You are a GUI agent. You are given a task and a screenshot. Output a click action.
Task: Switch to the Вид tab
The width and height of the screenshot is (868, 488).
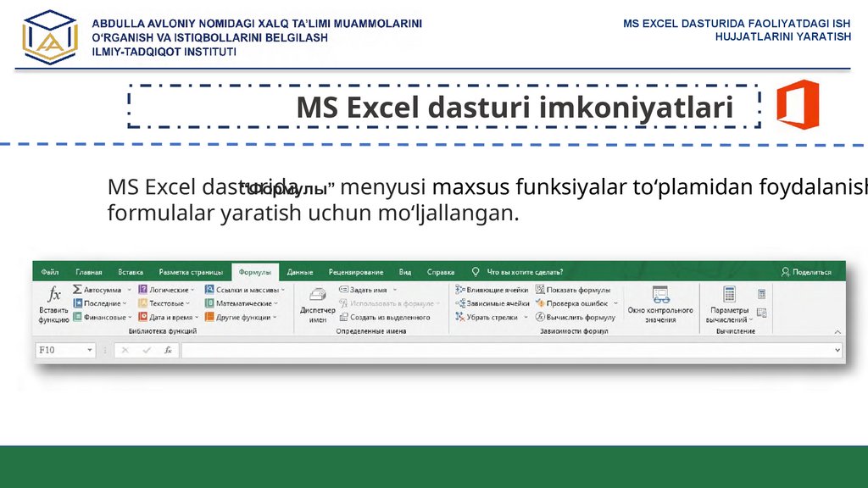pos(405,272)
